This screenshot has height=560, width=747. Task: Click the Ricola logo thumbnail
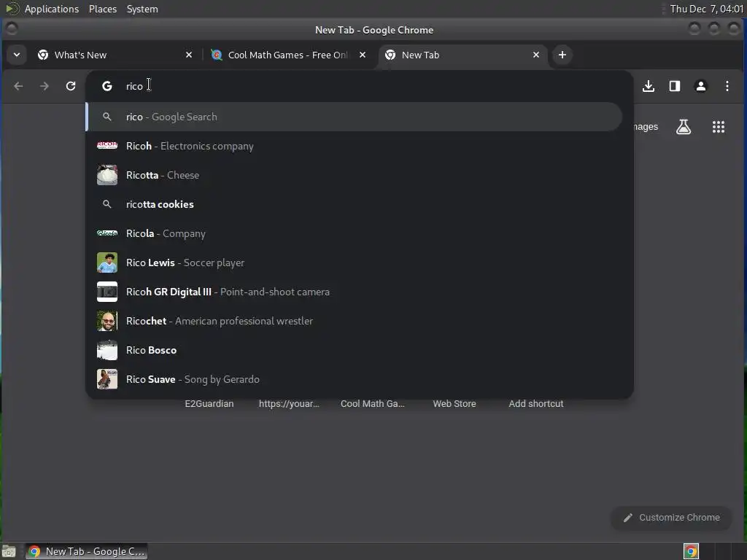(x=107, y=233)
